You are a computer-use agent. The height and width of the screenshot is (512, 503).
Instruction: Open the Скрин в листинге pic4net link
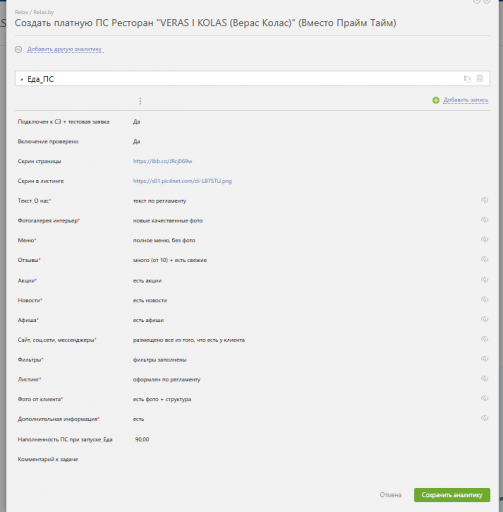[182, 181]
